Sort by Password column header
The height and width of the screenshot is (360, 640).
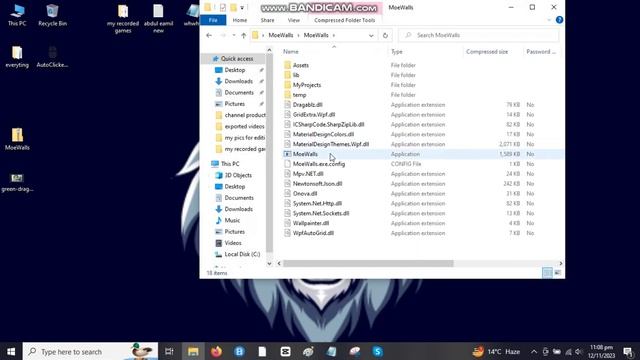tap(541, 52)
